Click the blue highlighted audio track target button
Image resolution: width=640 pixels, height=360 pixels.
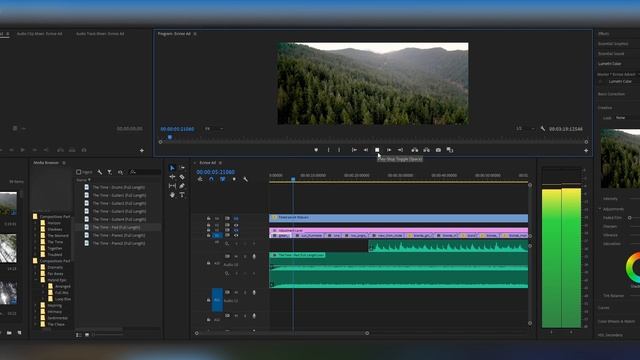(217, 300)
